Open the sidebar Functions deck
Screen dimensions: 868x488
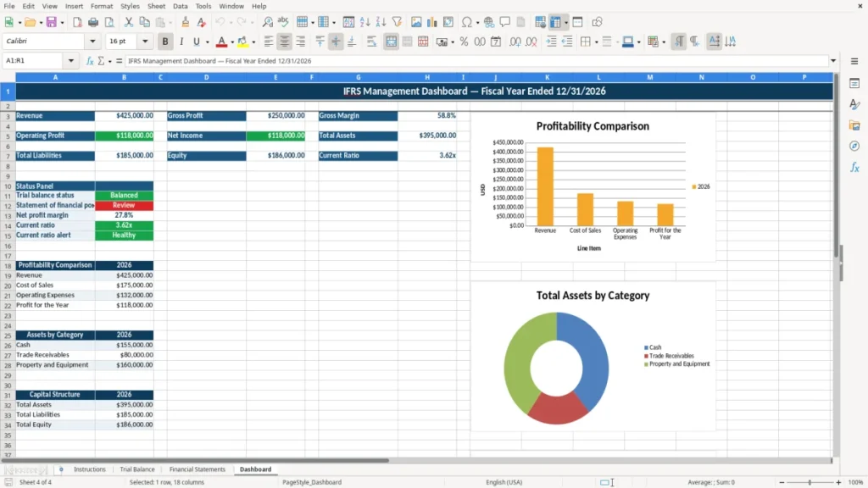pos(854,167)
